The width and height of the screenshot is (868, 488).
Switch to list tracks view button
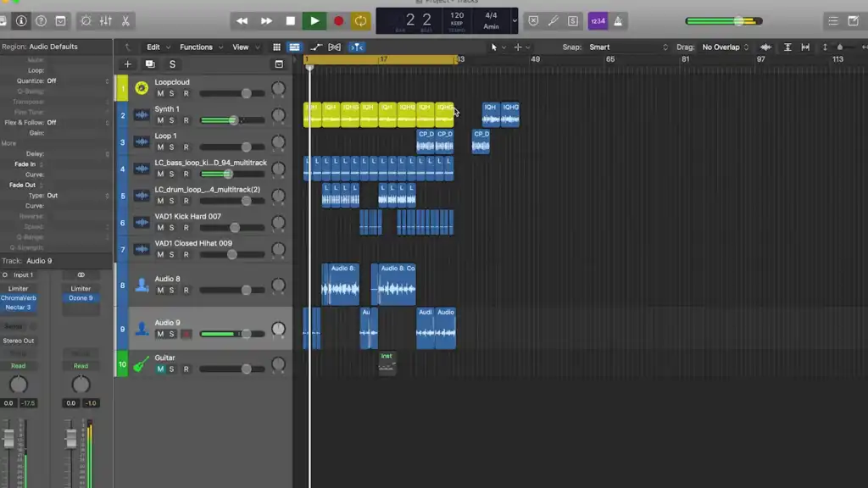[294, 47]
